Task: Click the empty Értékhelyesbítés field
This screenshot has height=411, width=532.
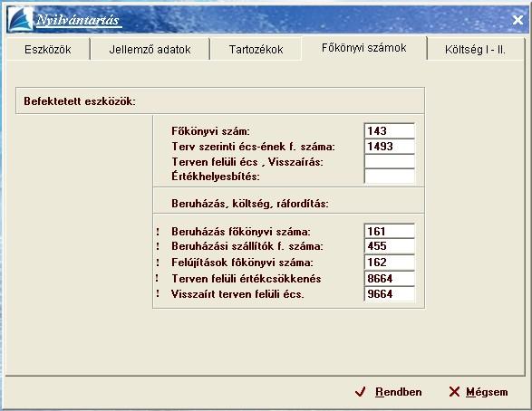Action: tap(389, 177)
